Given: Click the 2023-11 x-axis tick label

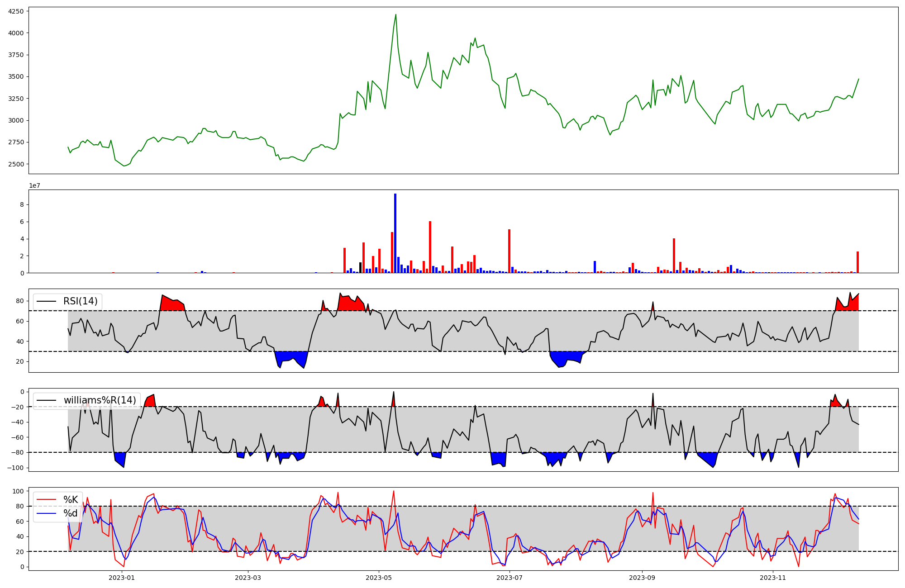Looking at the screenshot, I should pyautogui.click(x=772, y=578).
